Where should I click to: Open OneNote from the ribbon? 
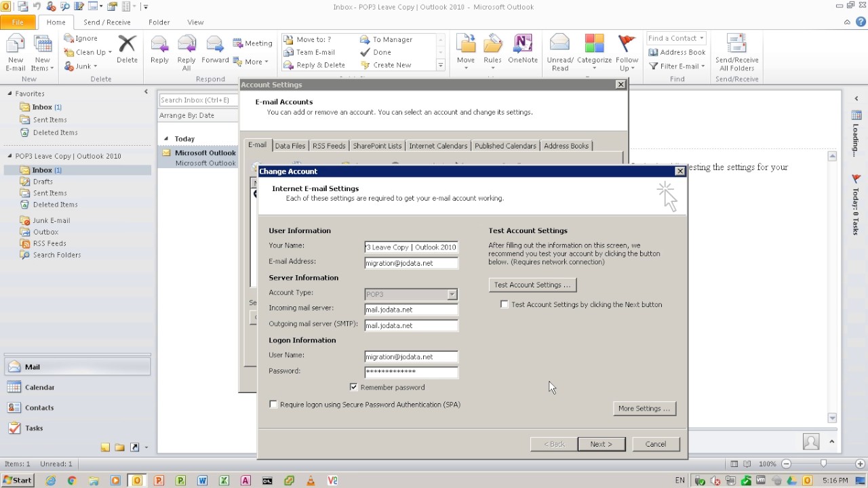[x=523, y=49]
